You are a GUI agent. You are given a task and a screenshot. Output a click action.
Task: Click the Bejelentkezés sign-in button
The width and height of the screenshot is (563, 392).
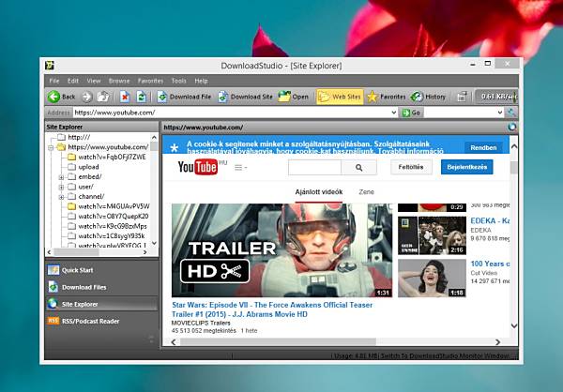(x=466, y=167)
